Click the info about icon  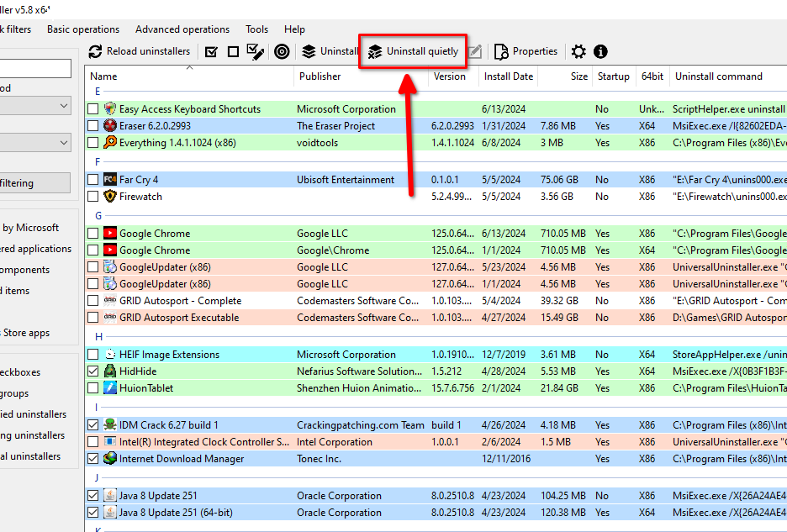(x=600, y=51)
